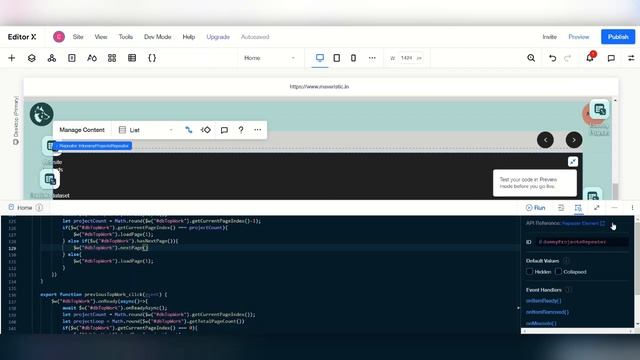Open the Tools menu
The width and height of the screenshot is (640, 360).
pos(126,37)
